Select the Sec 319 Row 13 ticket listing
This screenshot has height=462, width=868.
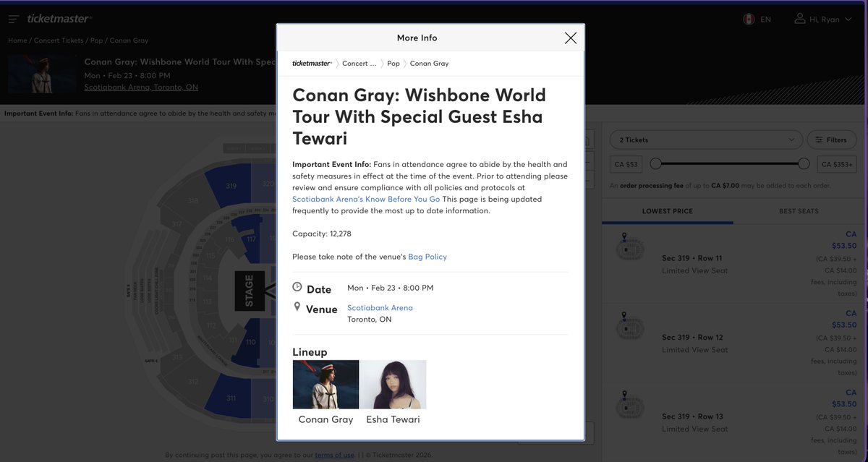[733, 422]
